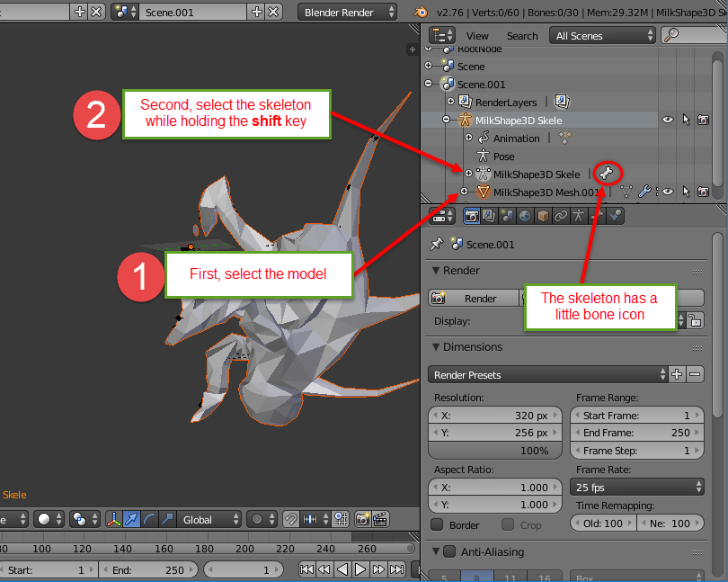Click the End Frame 250 field

(x=637, y=433)
